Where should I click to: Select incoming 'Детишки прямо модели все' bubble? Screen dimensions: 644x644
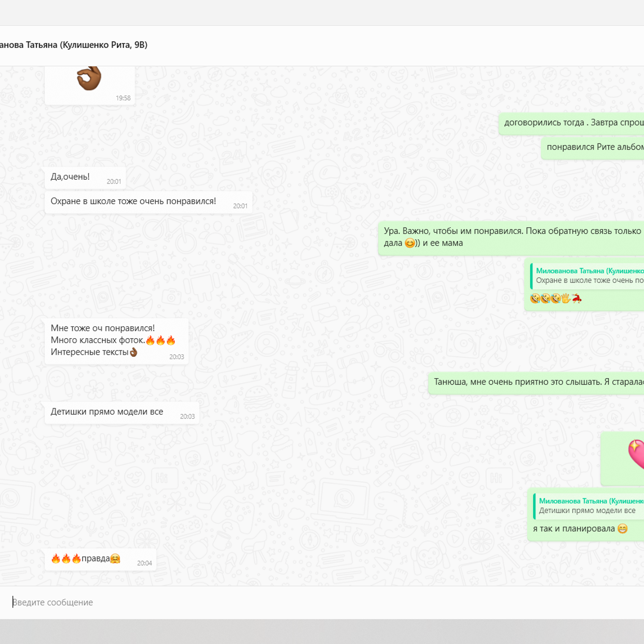pos(107,412)
